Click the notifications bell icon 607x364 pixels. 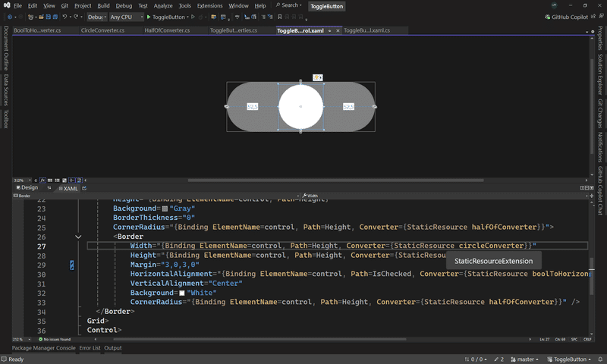coord(600,359)
